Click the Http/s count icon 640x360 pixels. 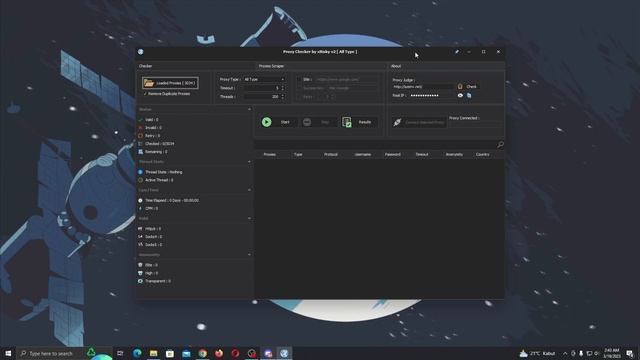[x=140, y=229]
